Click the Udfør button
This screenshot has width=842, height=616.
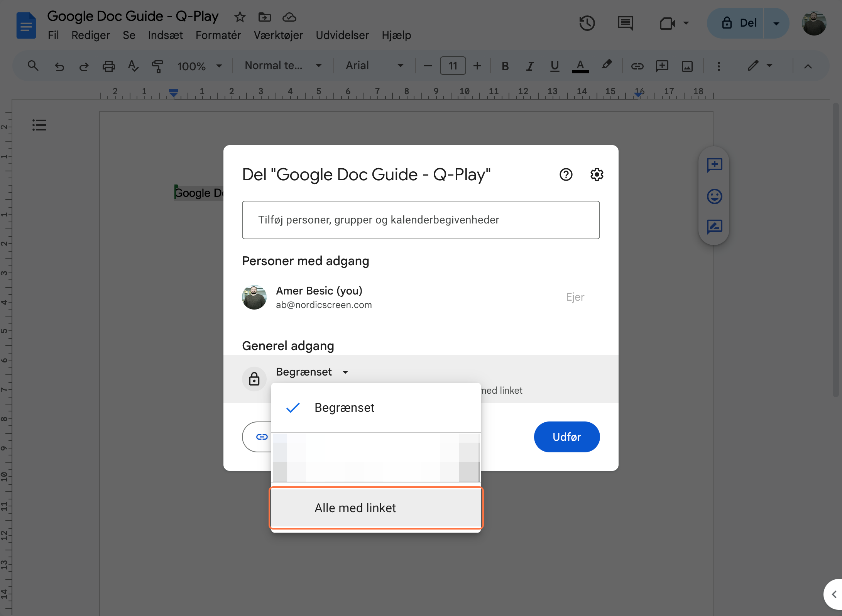[x=566, y=437]
